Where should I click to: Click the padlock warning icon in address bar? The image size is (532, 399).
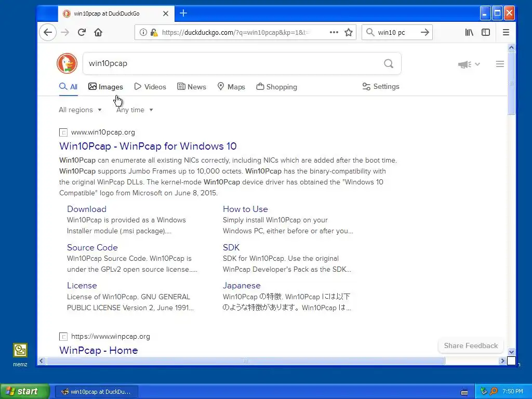click(154, 32)
